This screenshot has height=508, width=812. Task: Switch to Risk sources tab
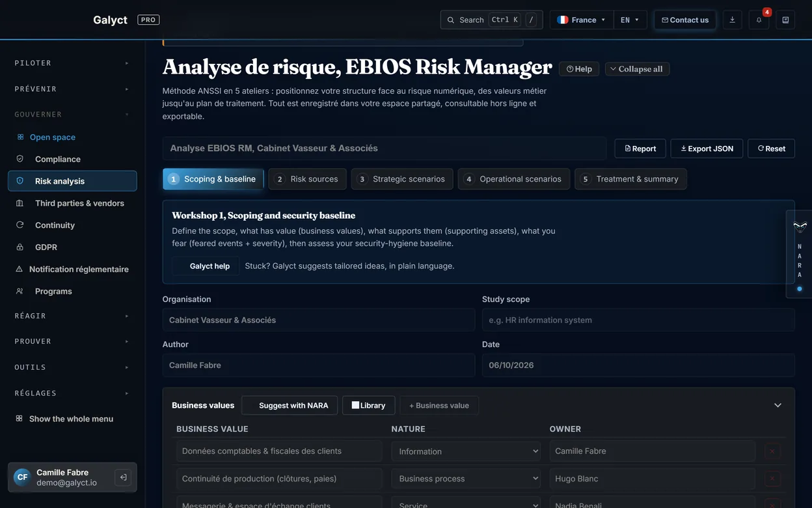(x=307, y=179)
